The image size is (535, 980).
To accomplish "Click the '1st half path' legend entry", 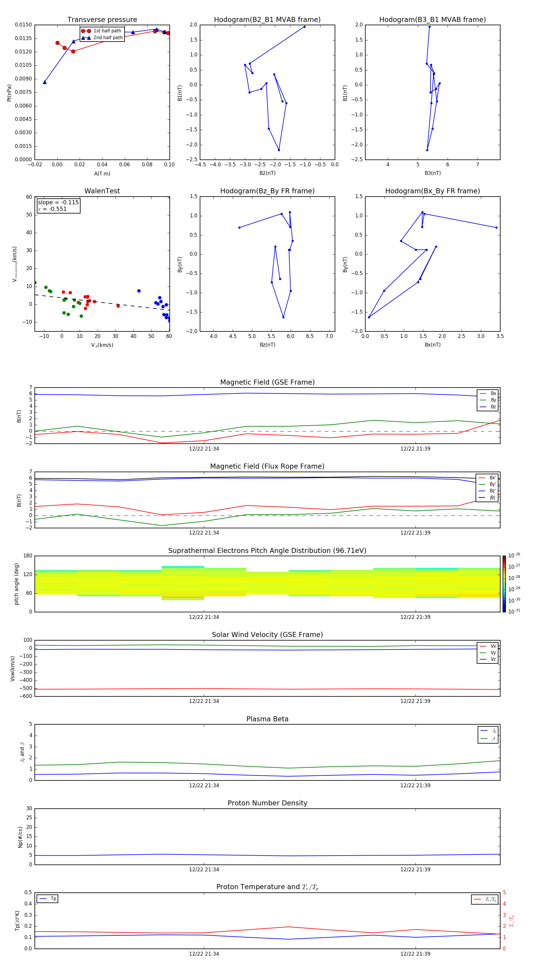I will tap(102, 31).
